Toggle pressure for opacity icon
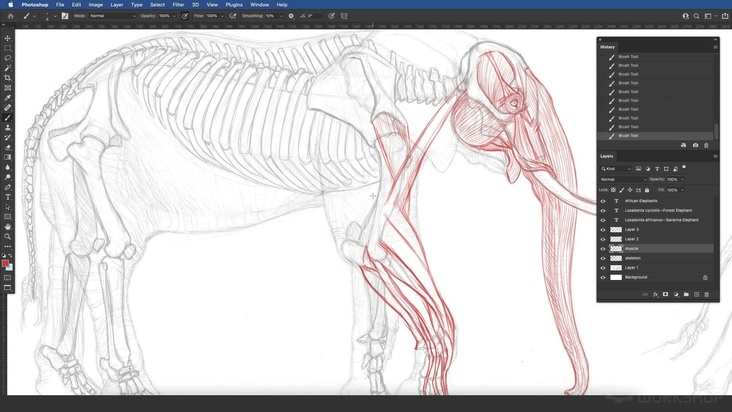Viewport: 732px width, 412px height. click(185, 16)
